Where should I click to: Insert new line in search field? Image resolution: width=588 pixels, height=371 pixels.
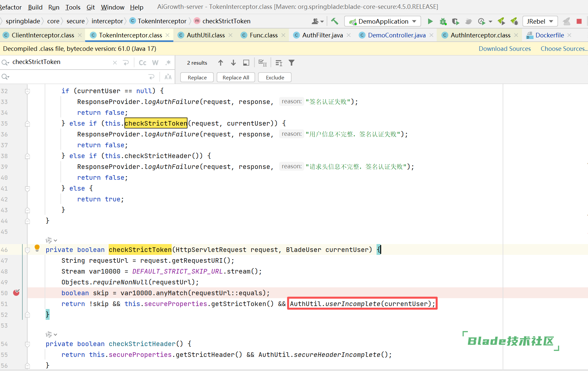[126, 63]
